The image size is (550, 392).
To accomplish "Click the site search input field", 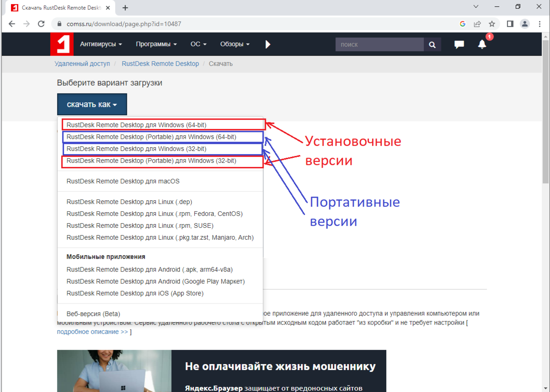I will [x=379, y=44].
